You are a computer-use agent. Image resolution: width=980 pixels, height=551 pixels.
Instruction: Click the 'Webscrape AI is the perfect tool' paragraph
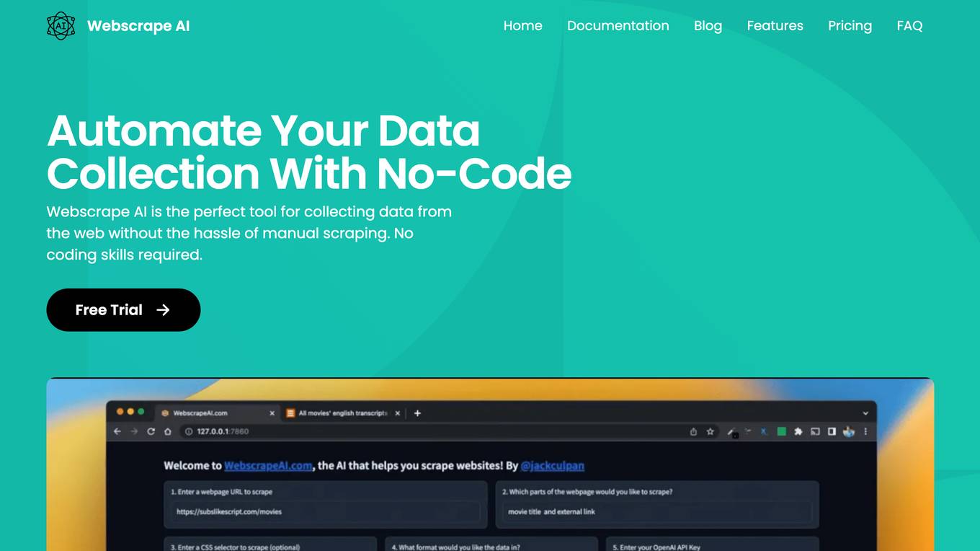(x=249, y=233)
